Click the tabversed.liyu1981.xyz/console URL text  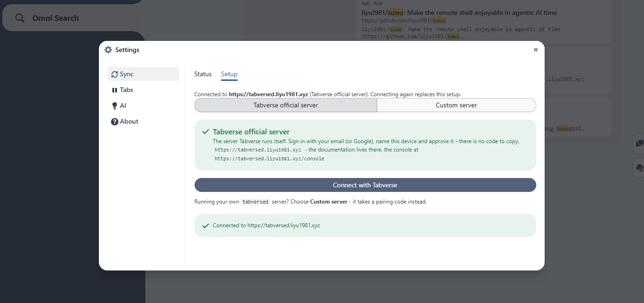(x=269, y=158)
